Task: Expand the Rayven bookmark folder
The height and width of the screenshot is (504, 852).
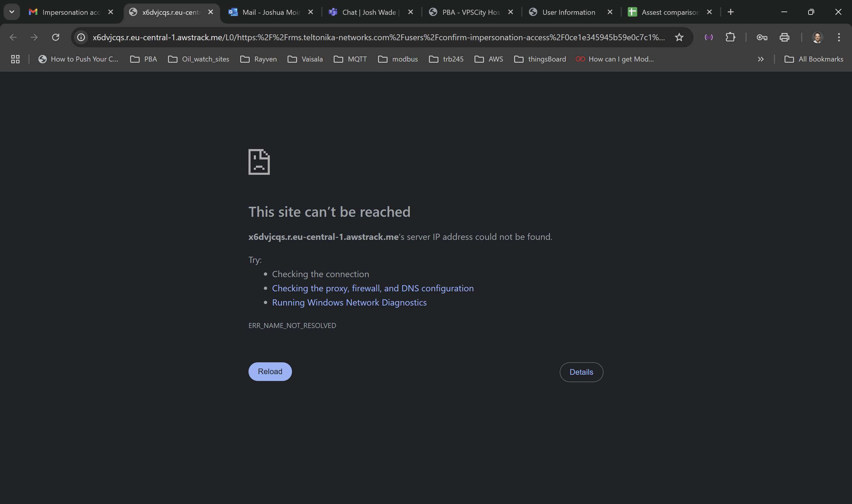Action: 259,59
